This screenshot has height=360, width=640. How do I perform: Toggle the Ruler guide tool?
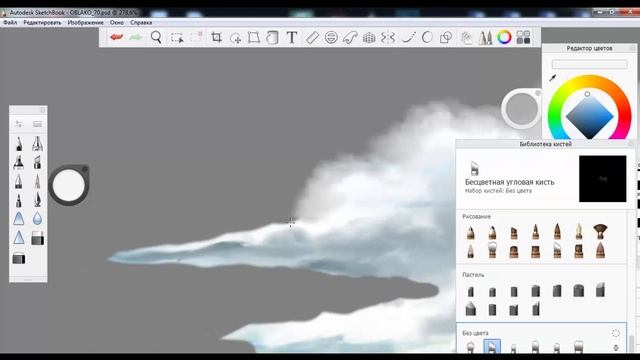312,38
